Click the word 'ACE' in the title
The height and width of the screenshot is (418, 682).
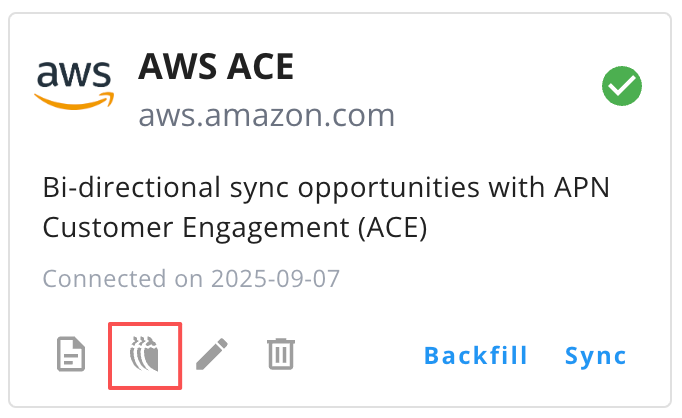257,67
